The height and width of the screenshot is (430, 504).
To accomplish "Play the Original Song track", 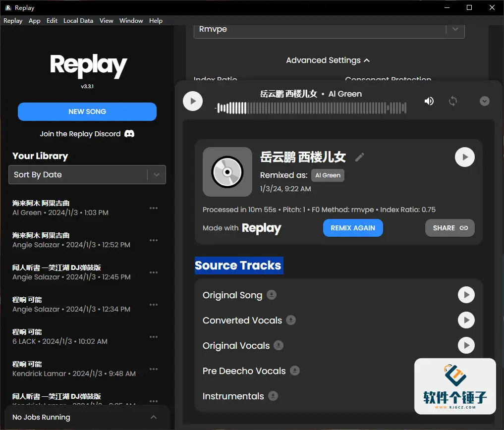I will coord(466,295).
